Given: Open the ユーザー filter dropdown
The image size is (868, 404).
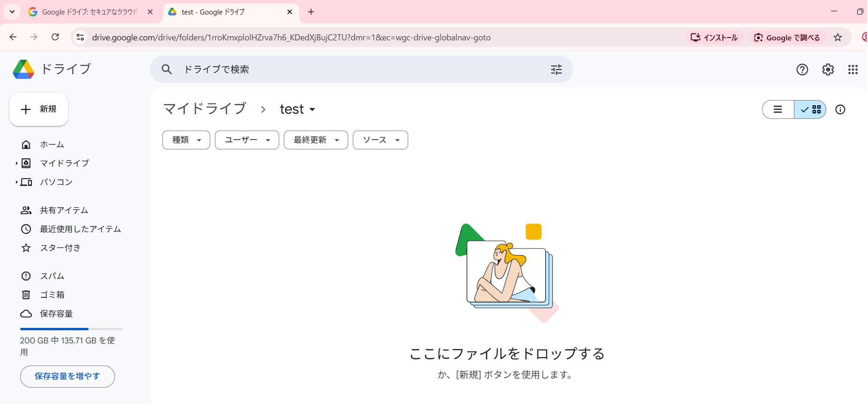Looking at the screenshot, I should click(247, 140).
